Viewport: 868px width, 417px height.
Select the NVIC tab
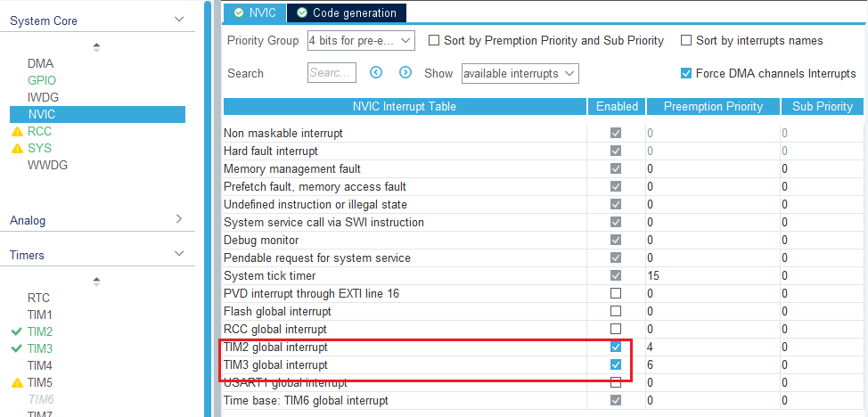255,12
